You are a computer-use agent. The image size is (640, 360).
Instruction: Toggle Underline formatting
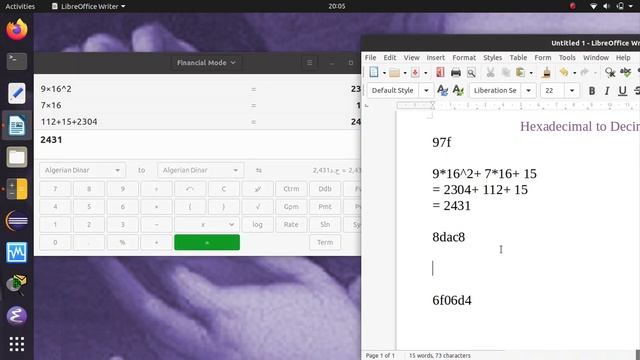[x=622, y=91]
